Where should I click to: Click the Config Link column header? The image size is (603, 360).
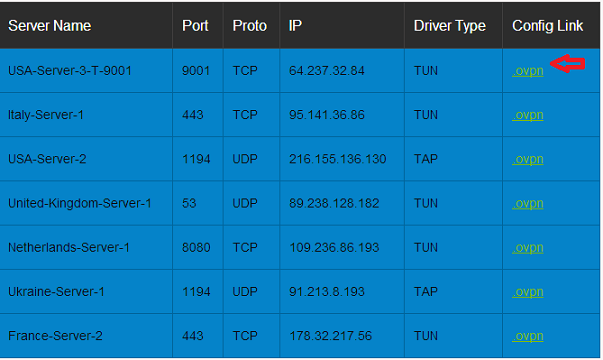pos(548,26)
